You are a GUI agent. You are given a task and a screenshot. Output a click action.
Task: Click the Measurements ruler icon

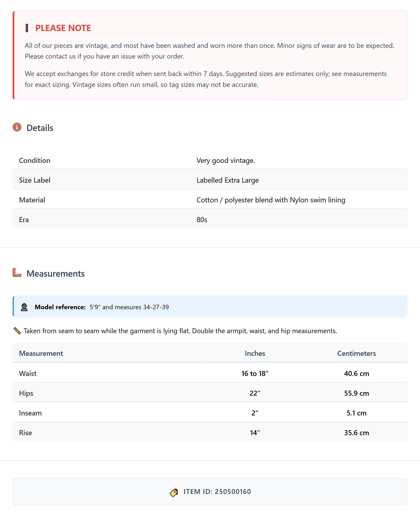tap(17, 272)
